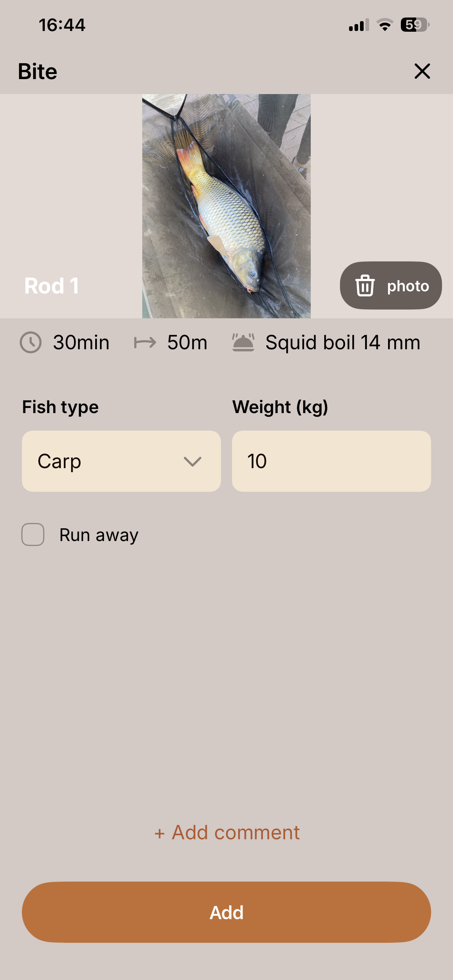Tap the Wi-Fi status icon
The width and height of the screenshot is (453, 980).
pyautogui.click(x=385, y=25)
